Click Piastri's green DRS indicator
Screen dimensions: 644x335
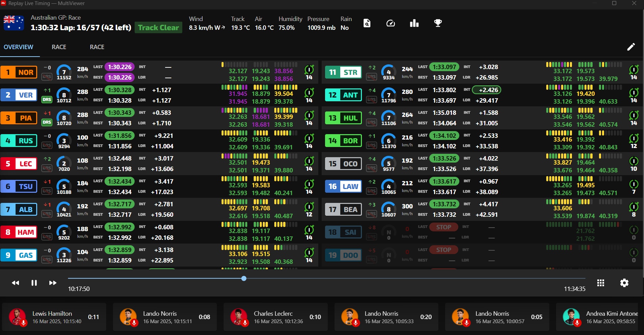47,122
